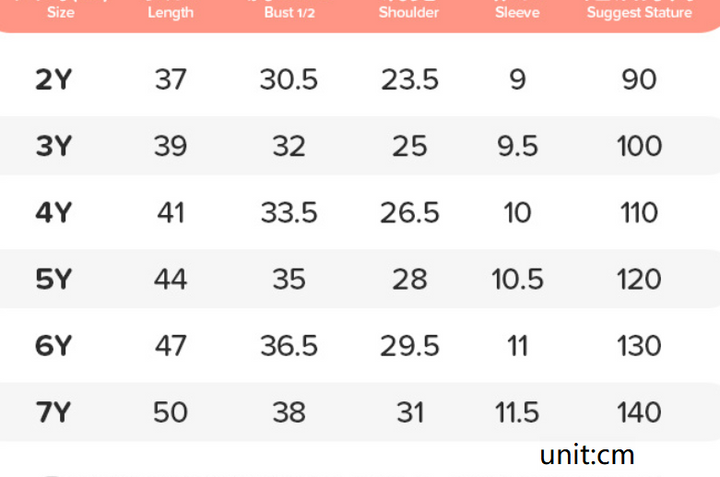Click the Length column header
The height and width of the screenshot is (477, 720).
(170, 13)
